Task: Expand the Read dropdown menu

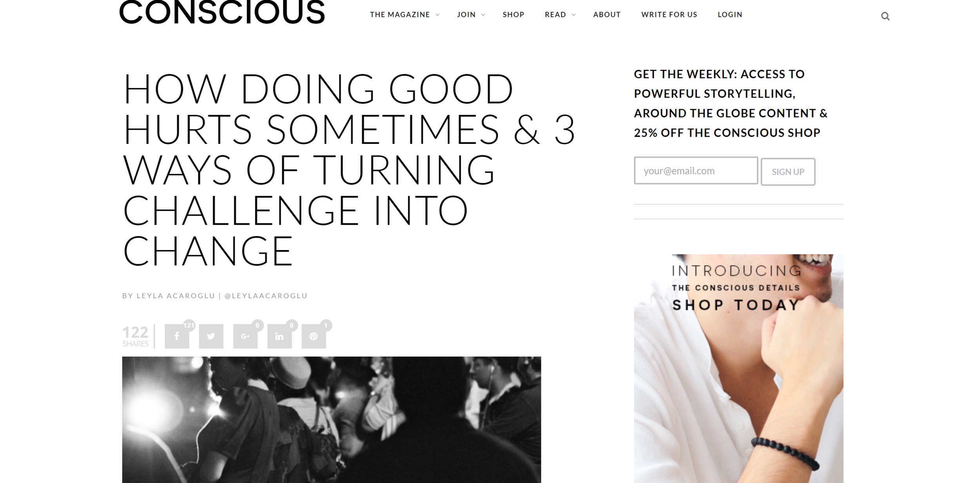Action: (560, 15)
